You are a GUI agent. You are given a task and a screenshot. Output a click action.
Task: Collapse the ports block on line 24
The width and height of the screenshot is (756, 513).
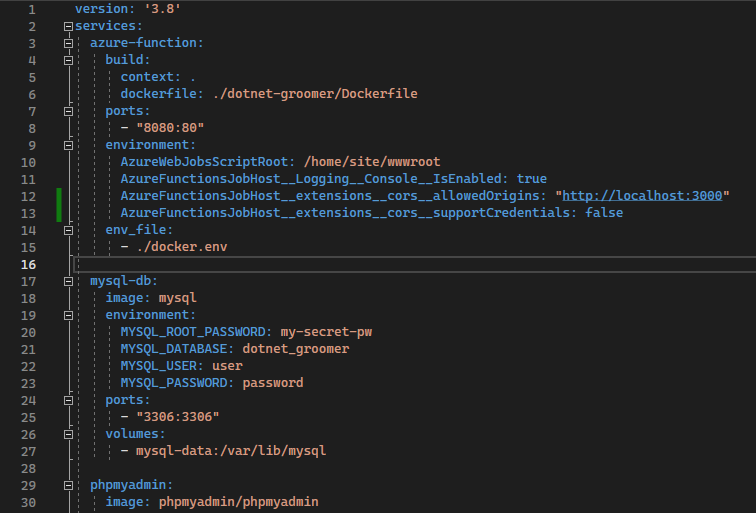coord(68,401)
